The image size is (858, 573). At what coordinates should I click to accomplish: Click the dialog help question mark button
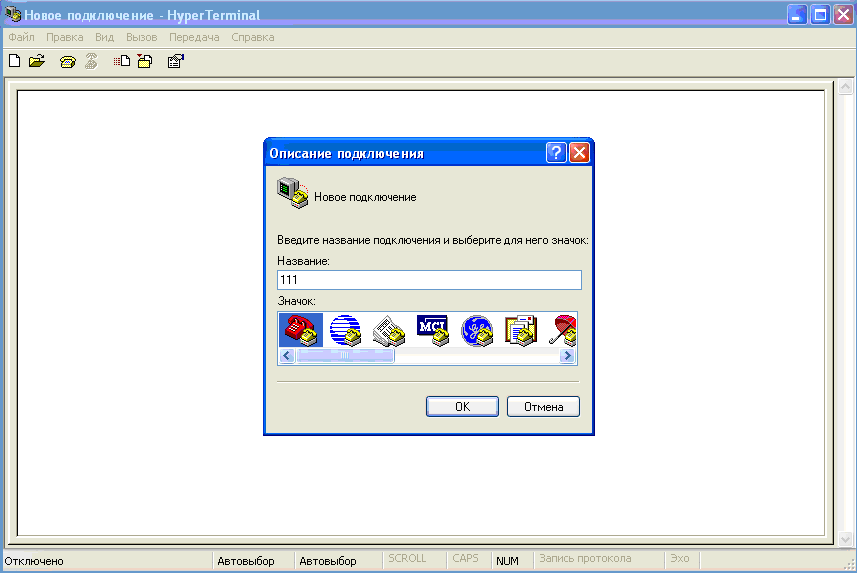click(556, 153)
